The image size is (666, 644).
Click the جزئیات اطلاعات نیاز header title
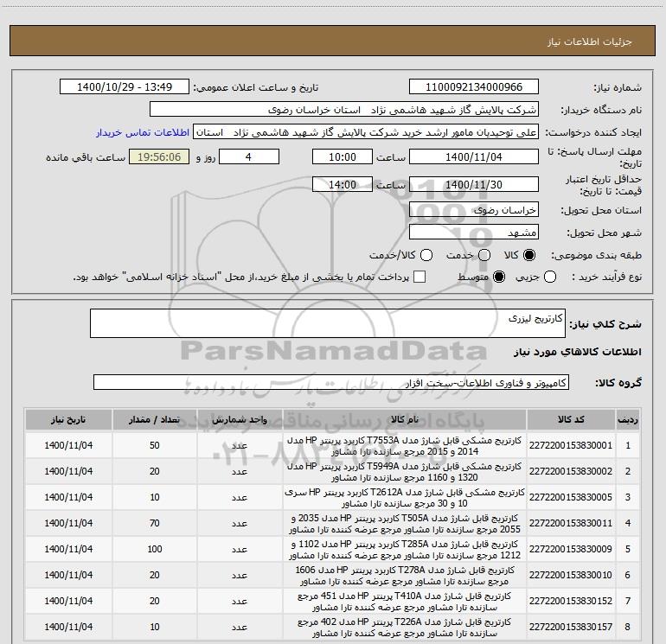point(589,41)
